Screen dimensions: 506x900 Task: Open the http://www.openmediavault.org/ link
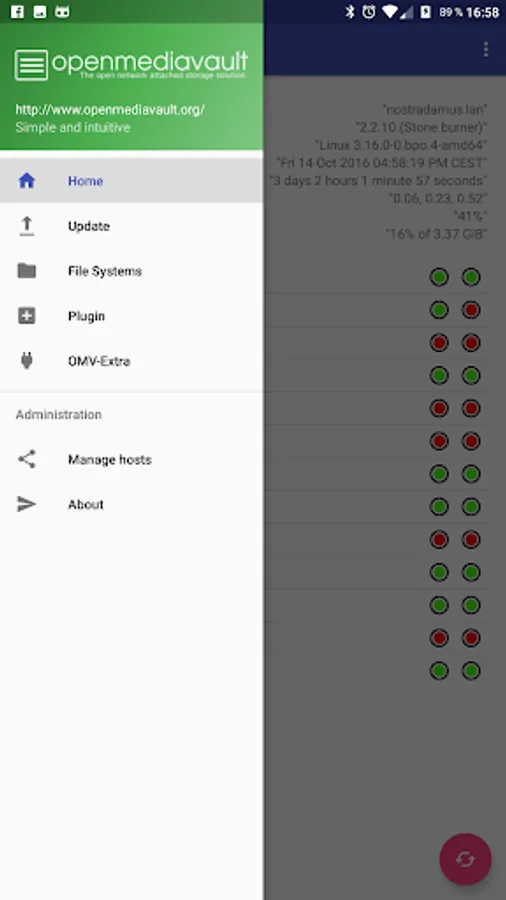110,110
